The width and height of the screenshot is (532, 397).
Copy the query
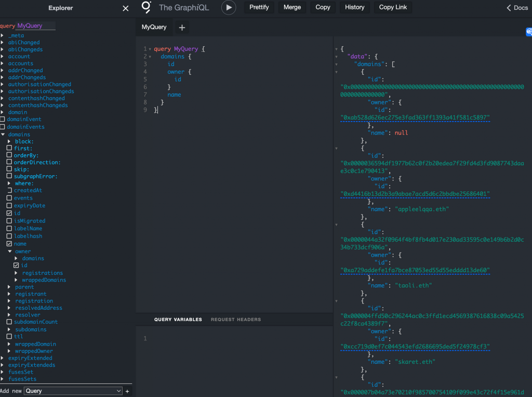323,7
